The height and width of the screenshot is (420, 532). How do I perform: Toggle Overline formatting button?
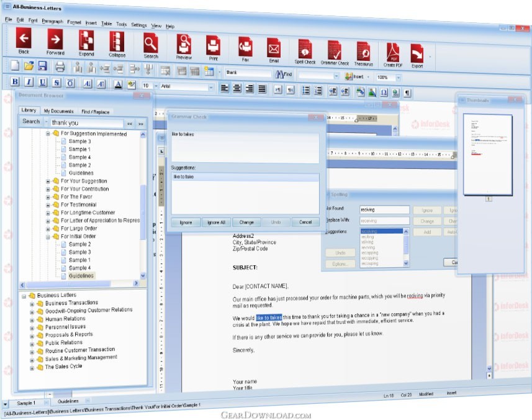click(x=70, y=83)
